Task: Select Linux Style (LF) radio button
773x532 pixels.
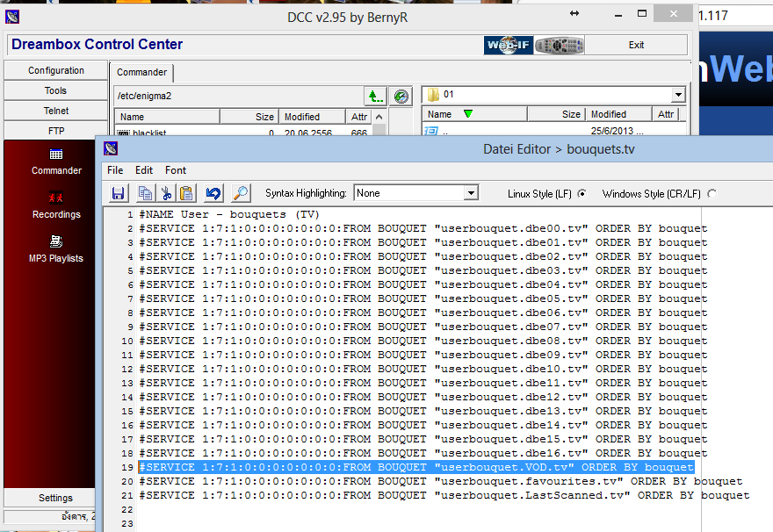Action: click(x=582, y=194)
